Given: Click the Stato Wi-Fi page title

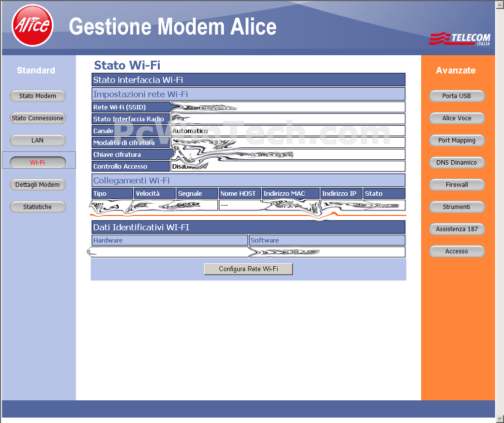Looking at the screenshot, I should (x=127, y=65).
